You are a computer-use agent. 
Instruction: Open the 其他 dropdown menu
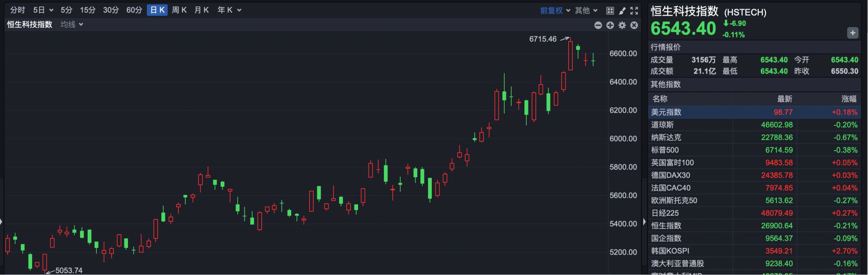pos(586,10)
